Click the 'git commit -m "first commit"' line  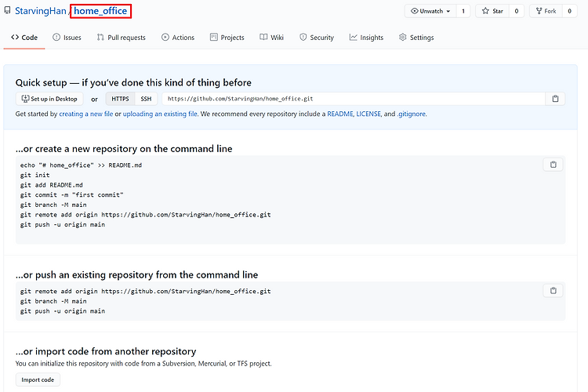[x=71, y=195]
